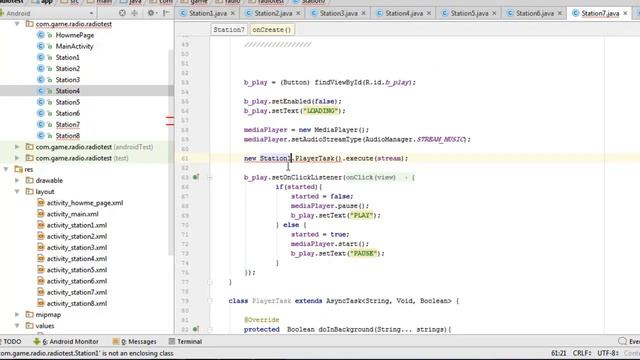Click the collapse all icon in project panel
Screen dimensions: 640x360
[x=134, y=13]
